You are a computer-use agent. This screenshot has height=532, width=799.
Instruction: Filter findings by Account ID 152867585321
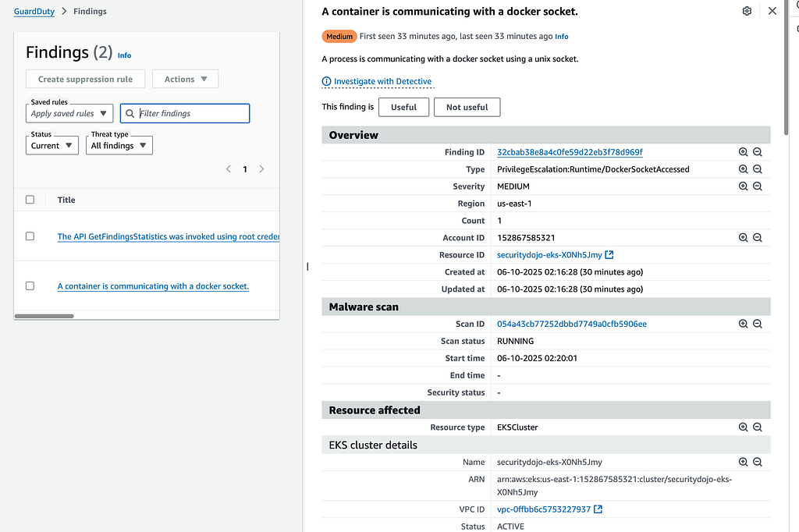(x=743, y=237)
